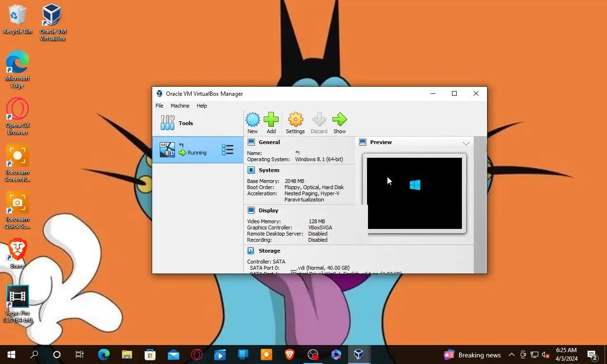
Task: Click the 'Controller: SATA' text
Action: click(266, 262)
